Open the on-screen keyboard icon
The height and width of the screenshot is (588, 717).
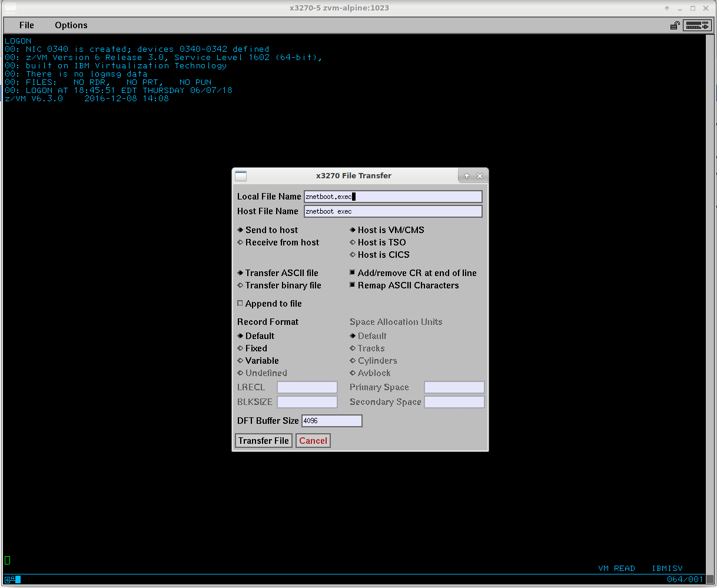click(697, 25)
